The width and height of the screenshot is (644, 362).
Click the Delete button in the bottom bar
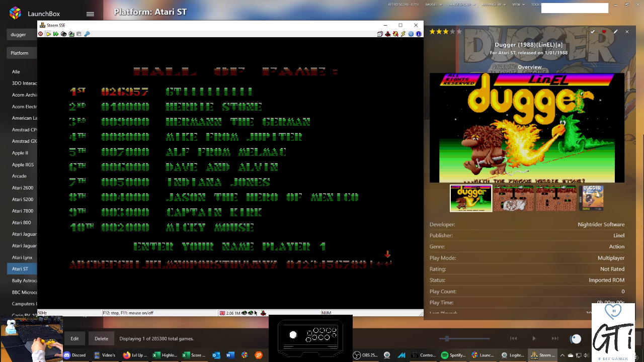[x=101, y=338]
